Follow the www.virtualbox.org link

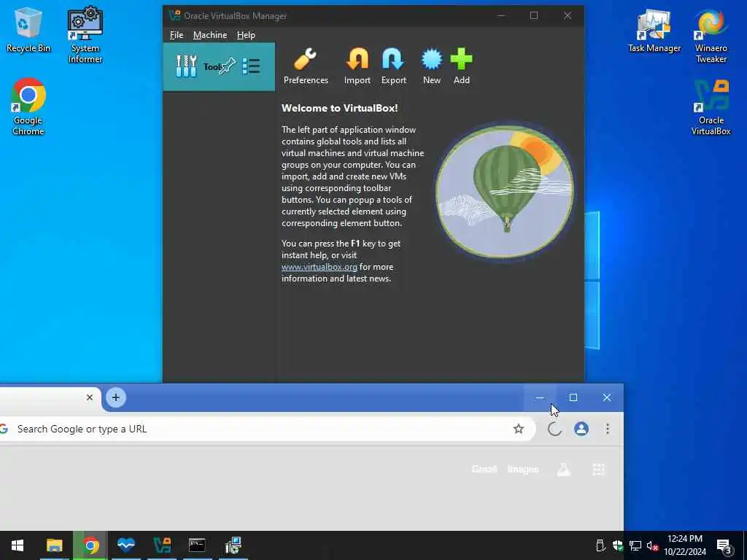coord(320,267)
